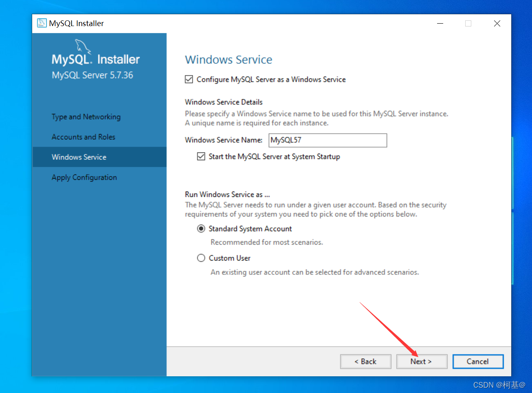The image size is (532, 393).
Task: Select Windows Service step in sidebar
Action: click(99, 157)
